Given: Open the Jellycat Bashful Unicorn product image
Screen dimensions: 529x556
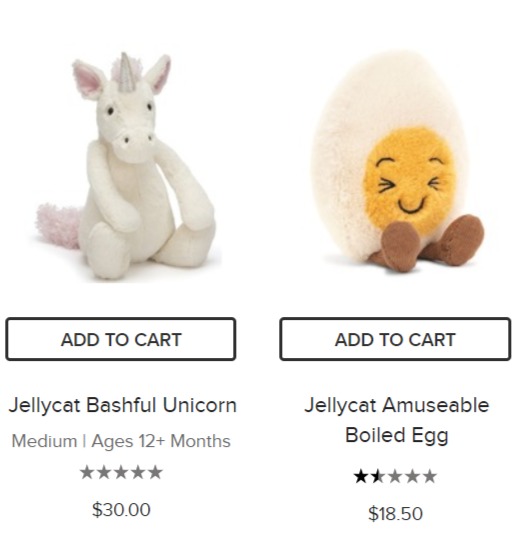Looking at the screenshot, I should (127, 166).
